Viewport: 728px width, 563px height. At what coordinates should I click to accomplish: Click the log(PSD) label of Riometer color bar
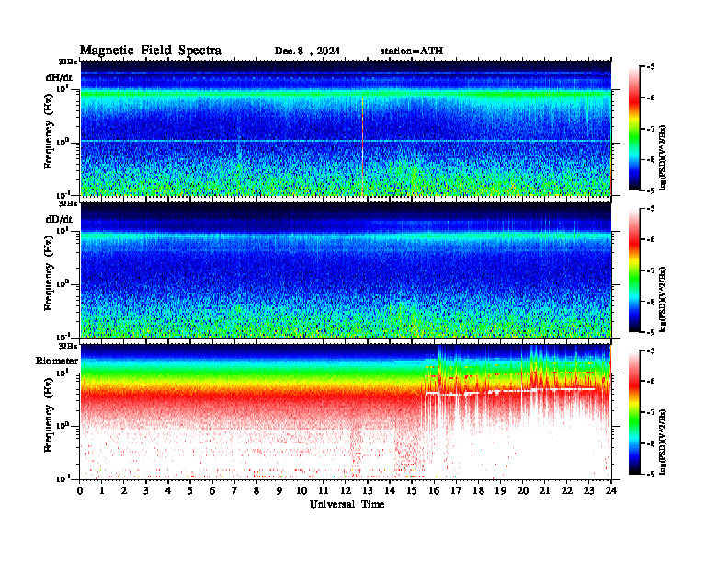click(x=664, y=441)
